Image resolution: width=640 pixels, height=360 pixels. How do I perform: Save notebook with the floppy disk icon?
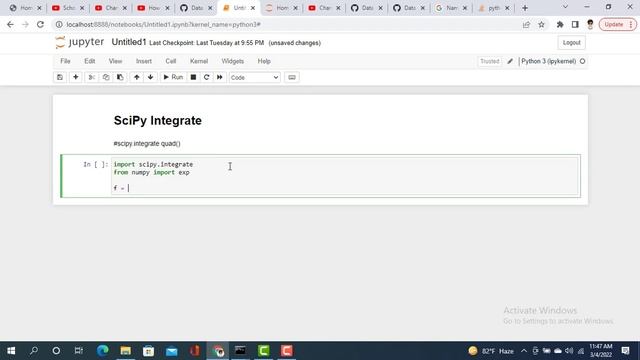60,77
